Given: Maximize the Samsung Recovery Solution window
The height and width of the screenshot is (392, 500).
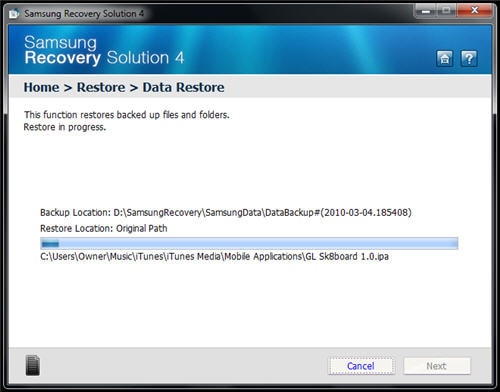Looking at the screenshot, I should point(447,11).
